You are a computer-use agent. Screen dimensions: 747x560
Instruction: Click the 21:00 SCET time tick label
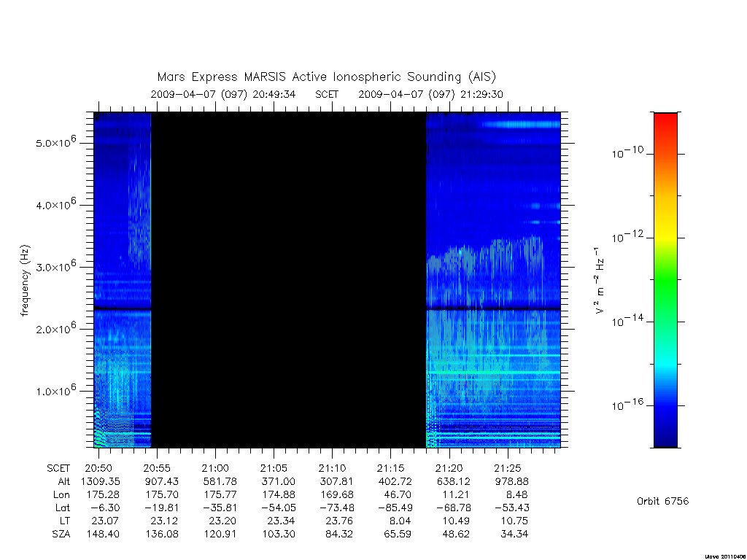click(215, 468)
